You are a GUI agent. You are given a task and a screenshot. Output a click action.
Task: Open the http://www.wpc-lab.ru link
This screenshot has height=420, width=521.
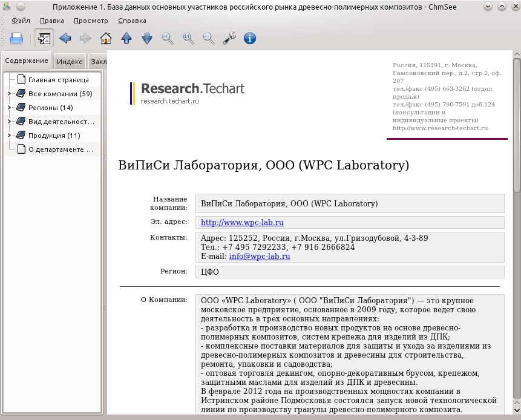point(242,222)
